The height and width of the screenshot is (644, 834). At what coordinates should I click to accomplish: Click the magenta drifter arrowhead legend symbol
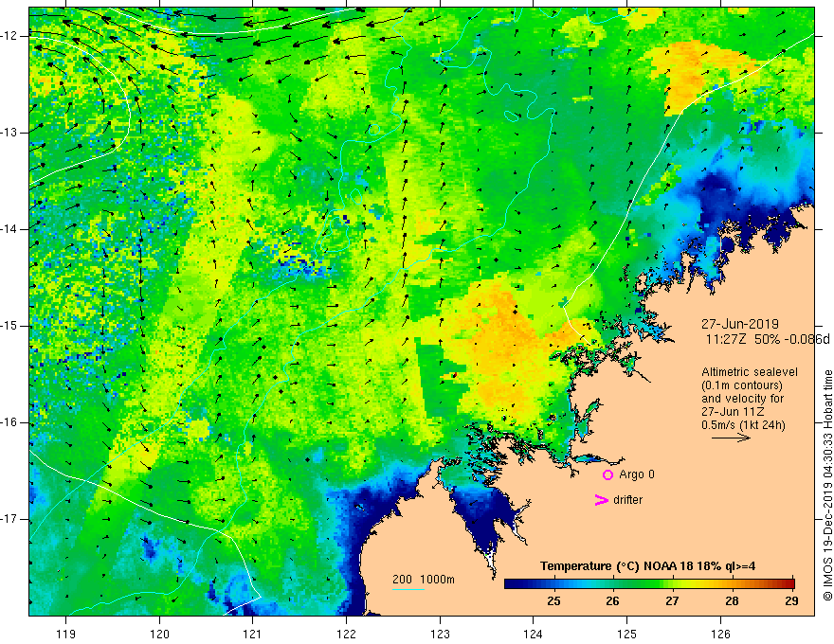click(602, 500)
